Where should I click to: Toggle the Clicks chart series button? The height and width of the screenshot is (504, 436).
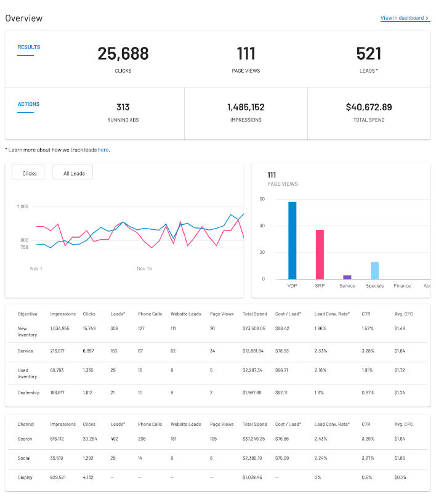click(30, 173)
